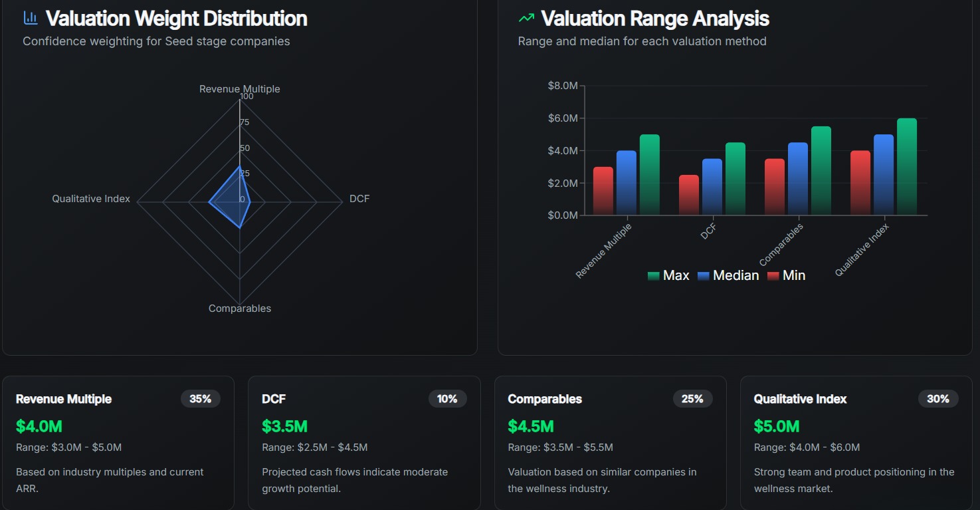The height and width of the screenshot is (510, 980).
Task: Click the Comparables axis label under the radar chart
Action: point(240,308)
